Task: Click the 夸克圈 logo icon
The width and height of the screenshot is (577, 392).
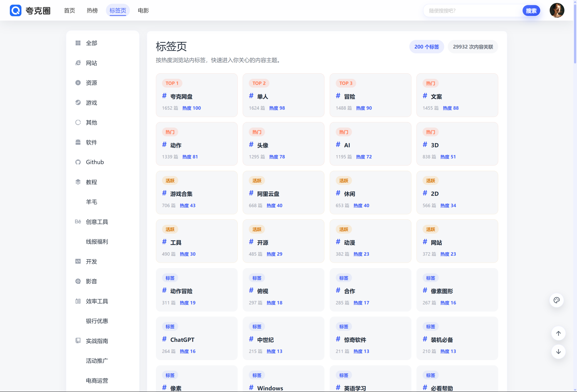Action: coord(15,10)
